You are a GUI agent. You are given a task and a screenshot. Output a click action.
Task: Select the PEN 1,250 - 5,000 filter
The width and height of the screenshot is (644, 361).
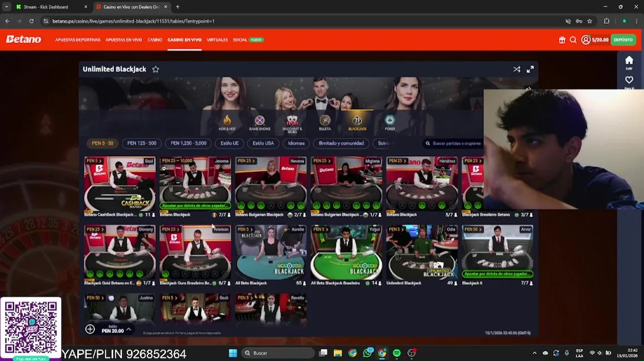(189, 143)
